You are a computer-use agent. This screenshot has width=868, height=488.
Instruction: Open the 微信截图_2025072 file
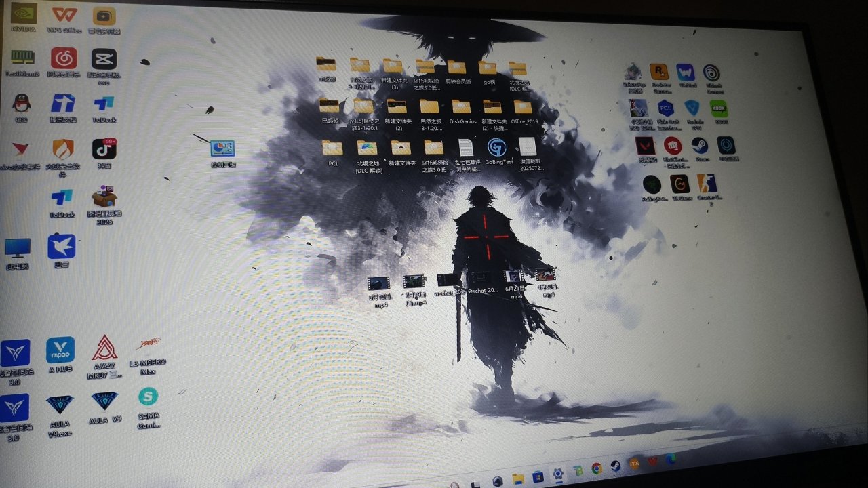(527, 146)
